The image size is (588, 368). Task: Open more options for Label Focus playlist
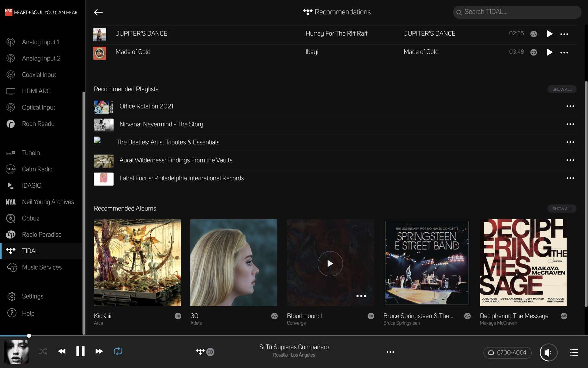coord(570,178)
